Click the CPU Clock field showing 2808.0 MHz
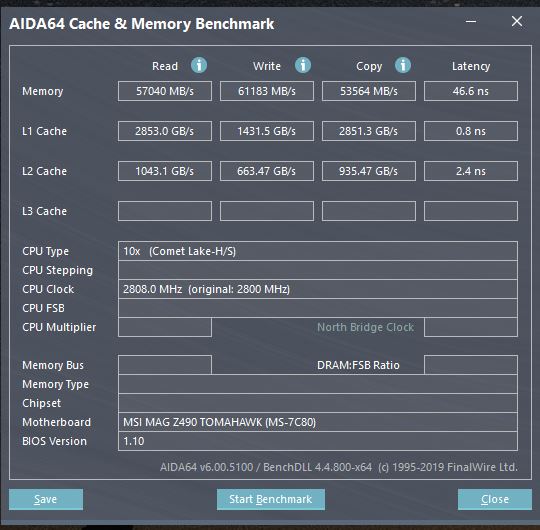 (x=318, y=289)
